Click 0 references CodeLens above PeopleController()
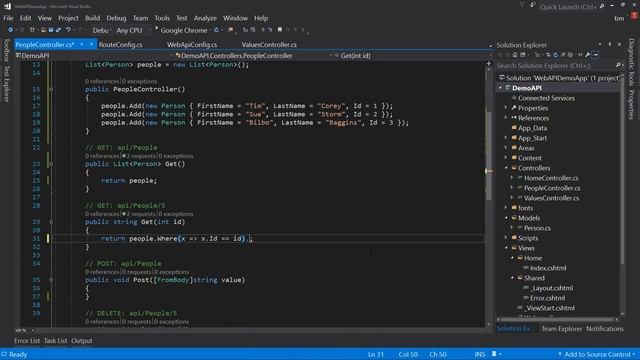 [102, 81]
